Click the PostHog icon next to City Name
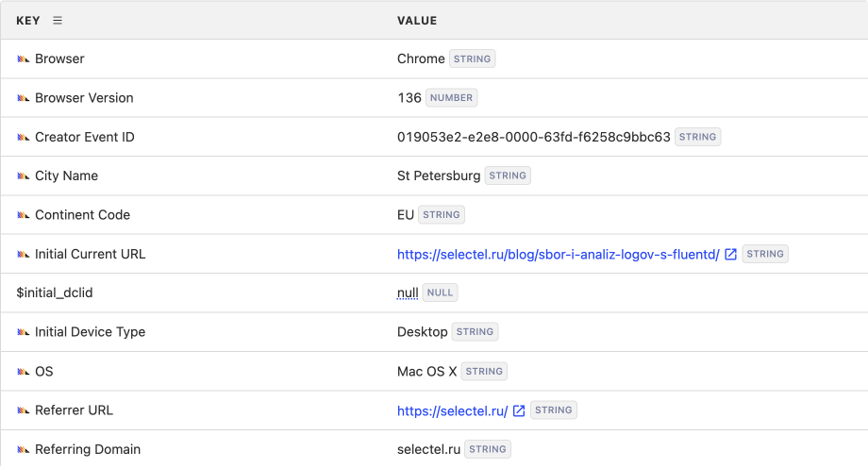 coord(24,176)
